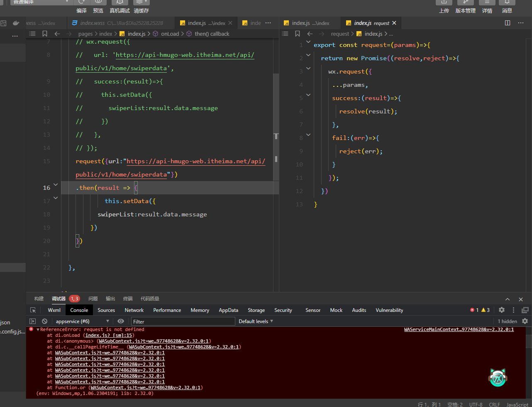
Task: Open the details (详情) panel
Action: pyautogui.click(x=487, y=2)
